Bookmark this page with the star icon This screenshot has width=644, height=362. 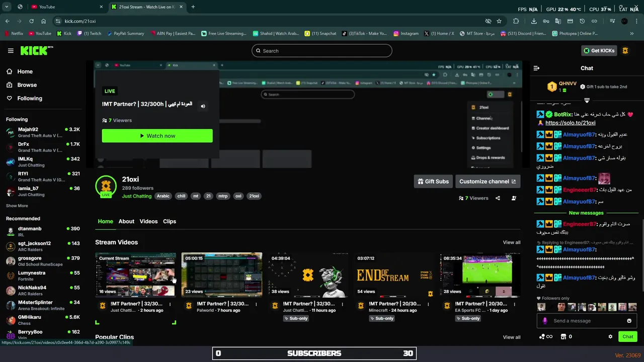pyautogui.click(x=499, y=21)
